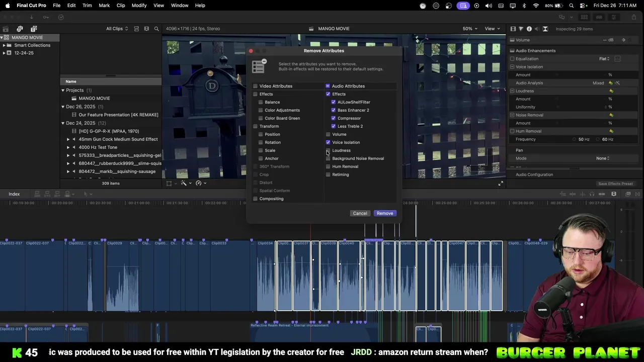
Task: Expand Smart Collections folder
Action: pos(4,45)
